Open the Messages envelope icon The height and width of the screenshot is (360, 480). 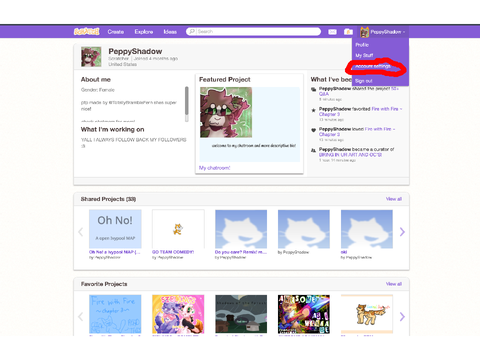(332, 32)
